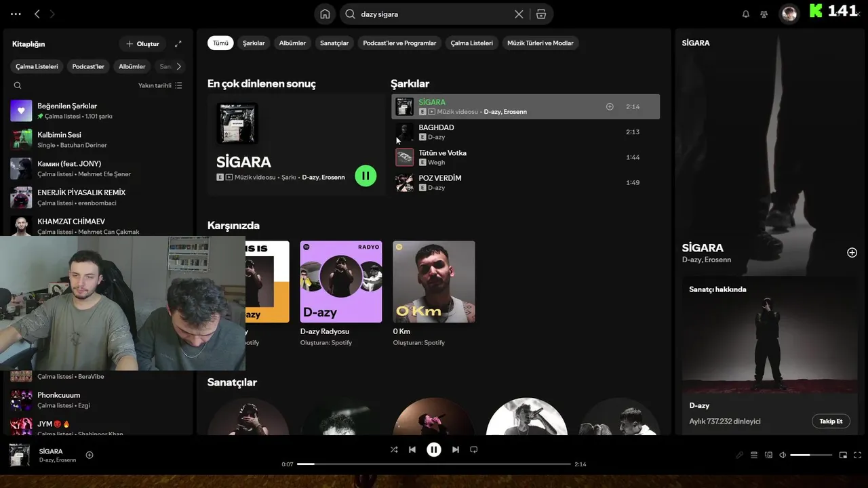Skip to previous track
The image size is (868, 488).
click(412, 449)
